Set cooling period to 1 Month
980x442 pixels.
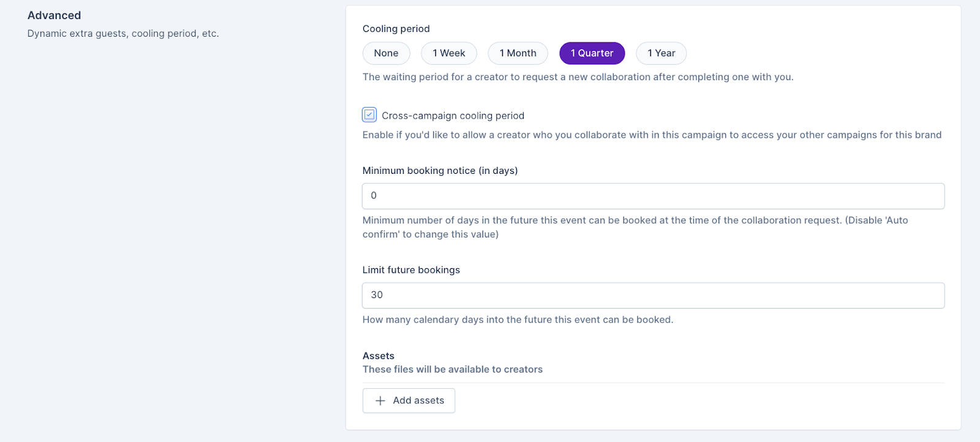[x=518, y=53]
